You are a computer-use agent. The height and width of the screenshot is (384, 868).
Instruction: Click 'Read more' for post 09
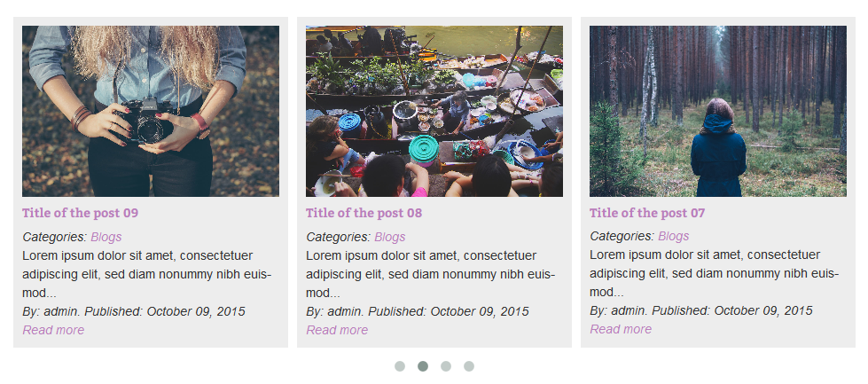53,330
